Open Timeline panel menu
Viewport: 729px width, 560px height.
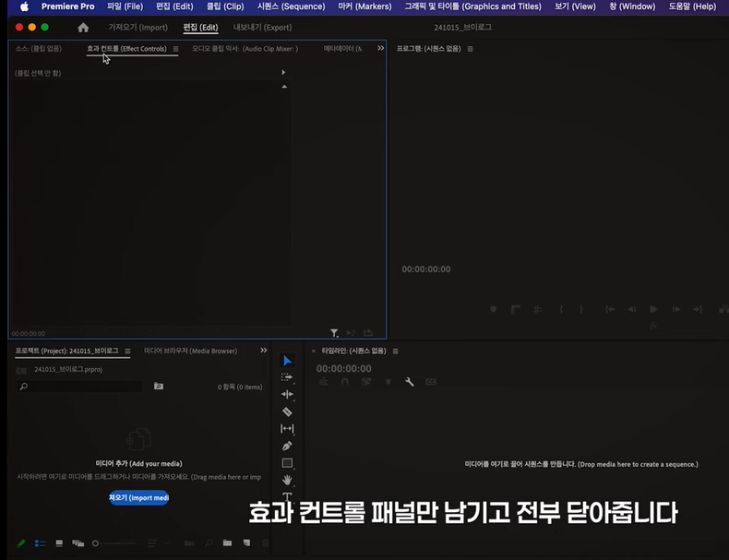(x=395, y=351)
